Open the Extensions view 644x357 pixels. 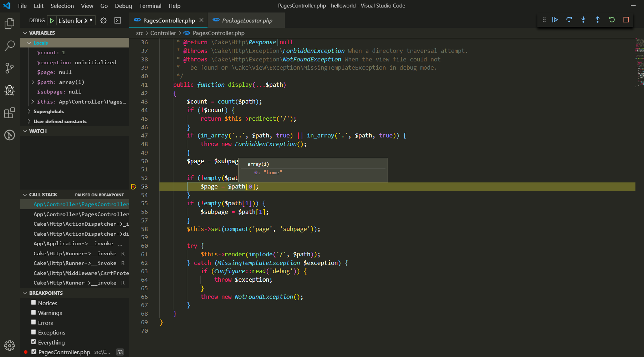pos(10,113)
